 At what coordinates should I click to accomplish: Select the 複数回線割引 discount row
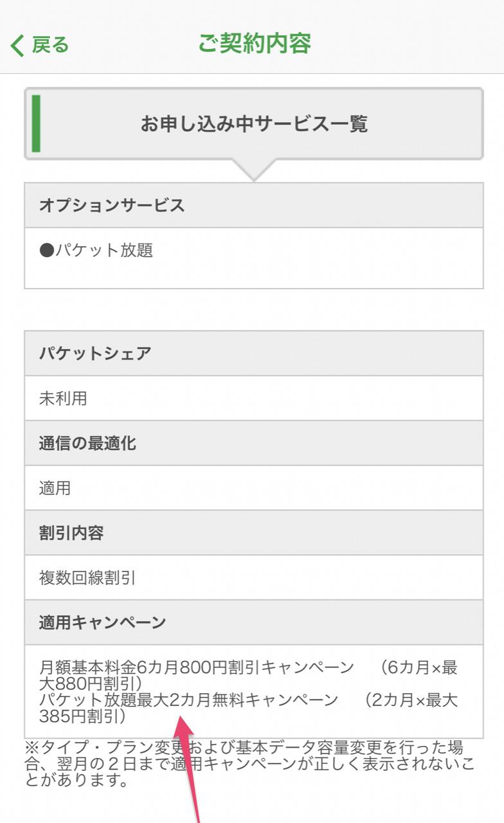tap(87, 578)
